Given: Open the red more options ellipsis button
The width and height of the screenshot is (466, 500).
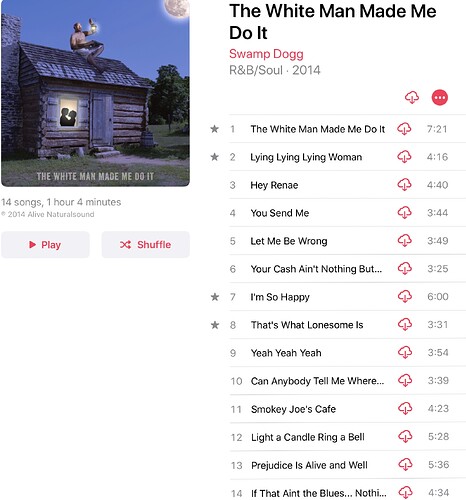Looking at the screenshot, I should 440,97.
